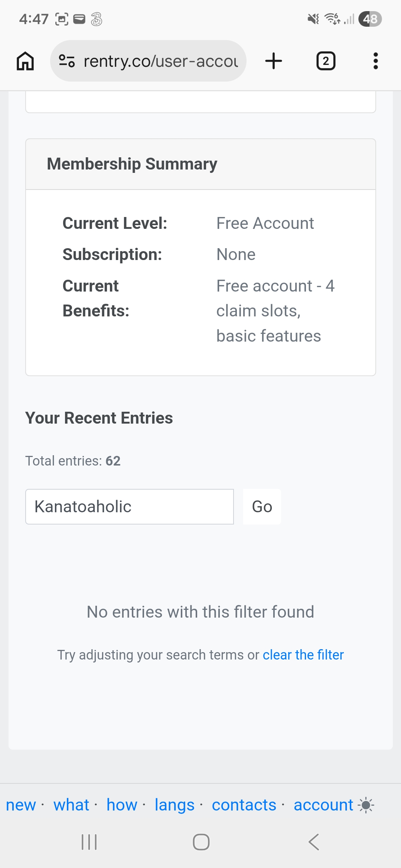Open the tab switcher showing 2 tabs
The image size is (401, 868).
(x=326, y=61)
